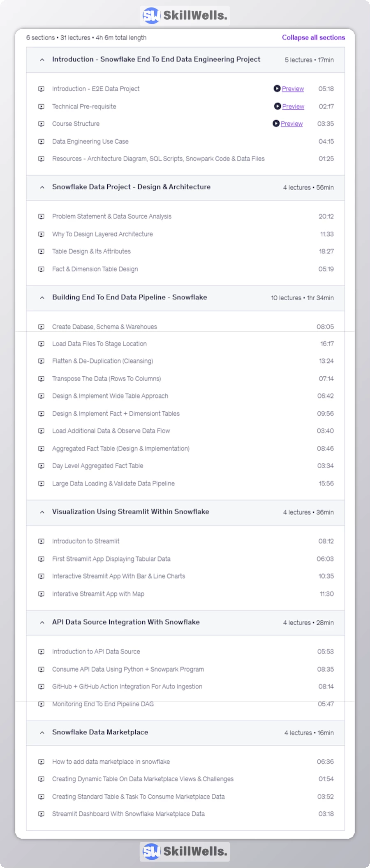Click video icon beside Design & Implement Wide Table Approach

41,396
